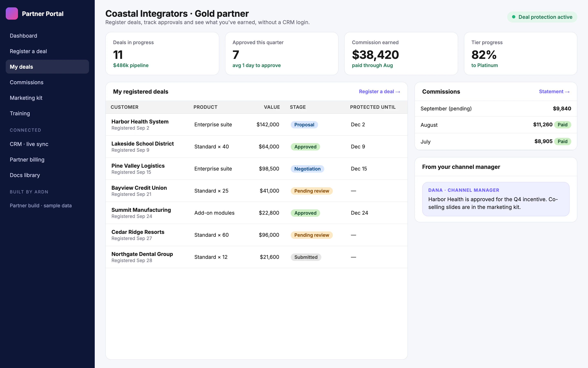588x368 pixels.
Task: Open the Dashboard sidebar item
Action: point(47,36)
